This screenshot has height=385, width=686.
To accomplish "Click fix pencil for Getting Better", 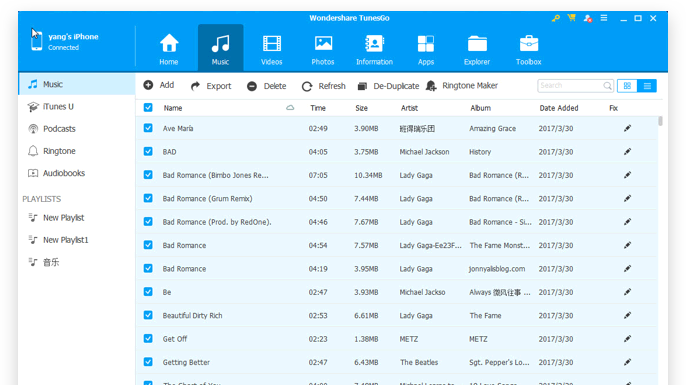I will [x=627, y=362].
